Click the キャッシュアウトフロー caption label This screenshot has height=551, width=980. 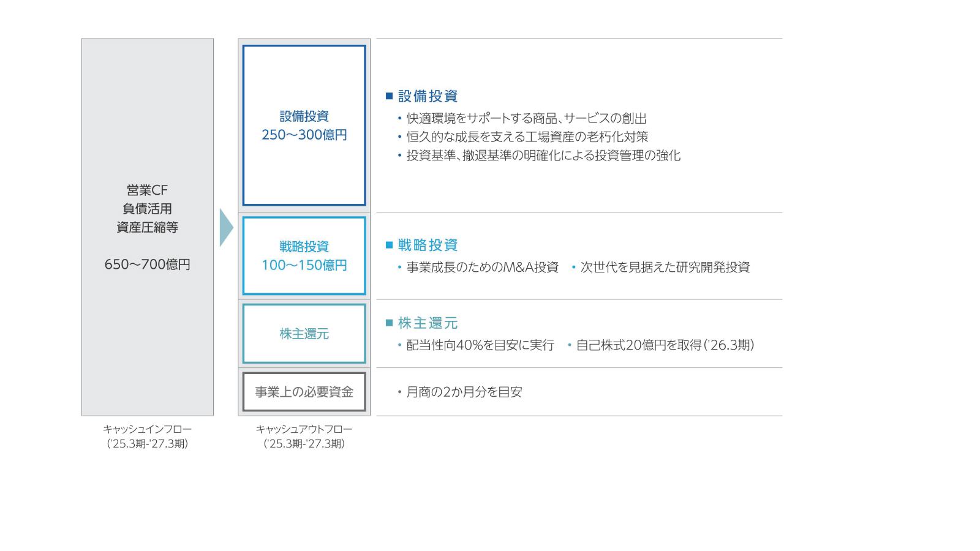304,429
